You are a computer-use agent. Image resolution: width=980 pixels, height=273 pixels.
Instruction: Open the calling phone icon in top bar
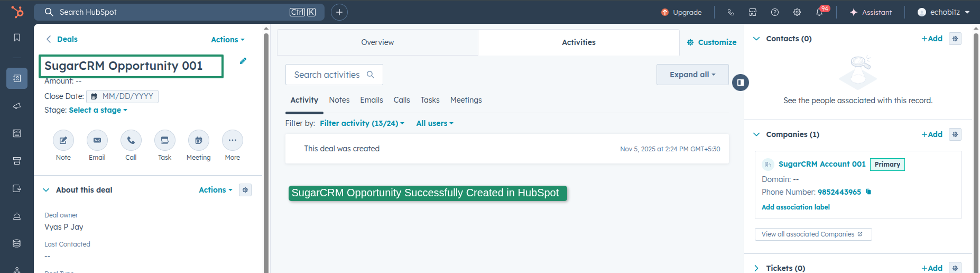click(x=731, y=12)
